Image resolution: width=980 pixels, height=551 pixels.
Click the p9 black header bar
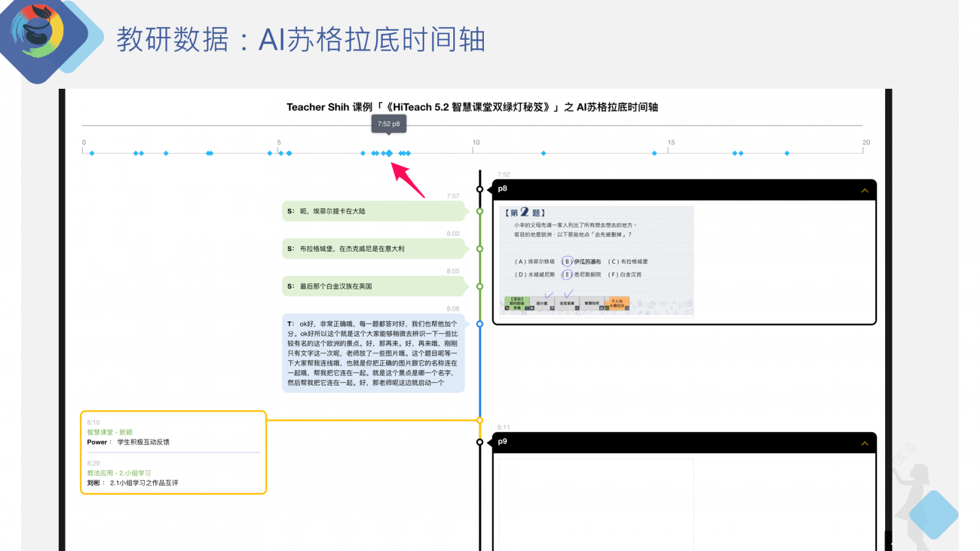click(x=674, y=443)
